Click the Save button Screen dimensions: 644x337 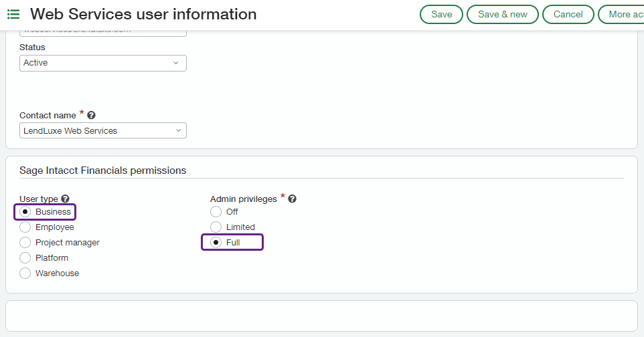coord(441,14)
